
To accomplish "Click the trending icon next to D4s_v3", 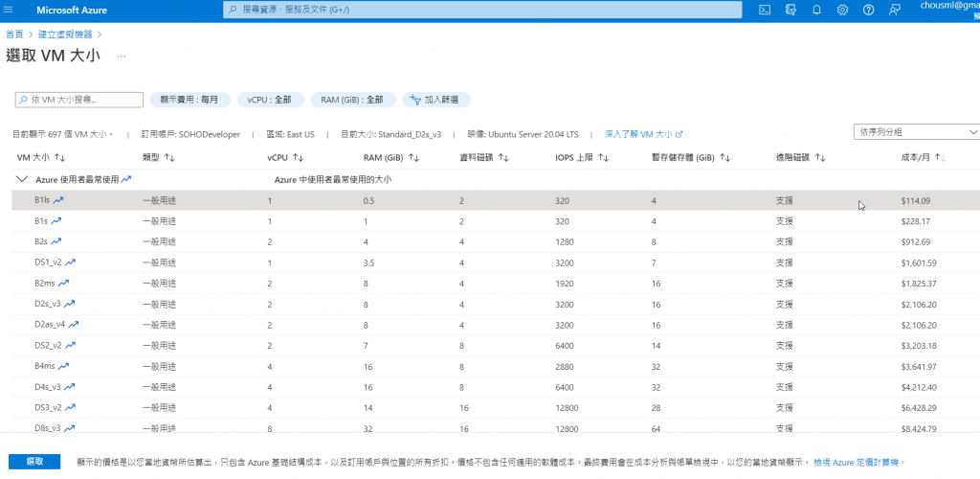I will point(69,386).
